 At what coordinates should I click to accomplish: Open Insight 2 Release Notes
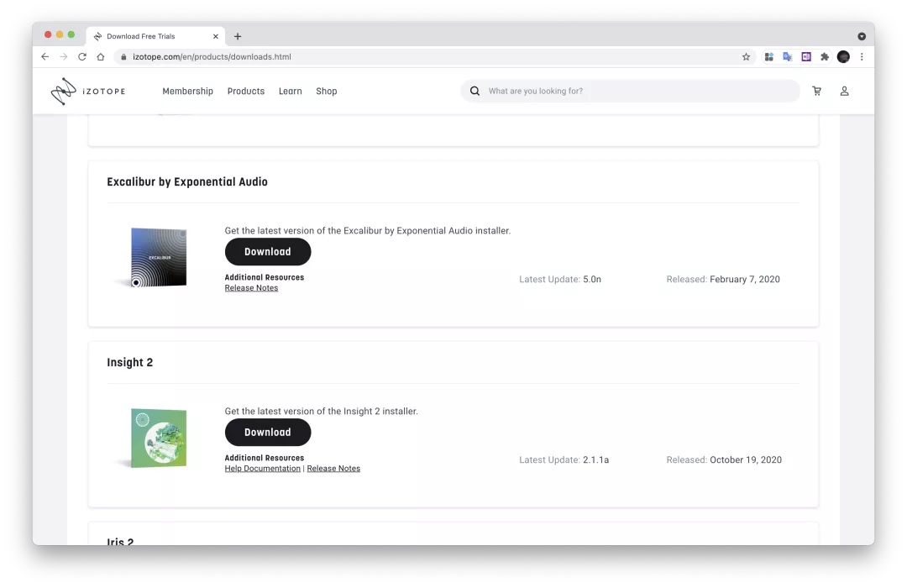[333, 469]
